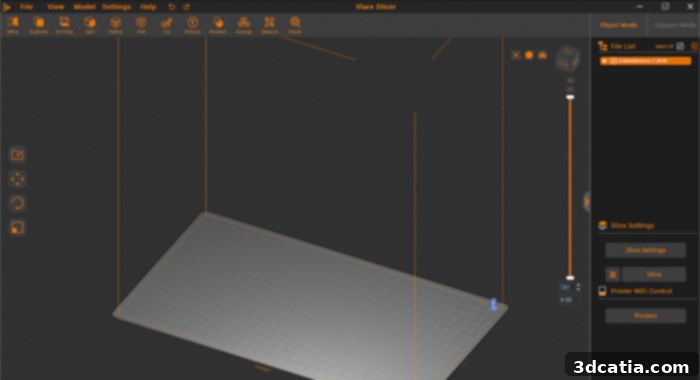Click the home view icon in viewport
Image resolution: width=700 pixels, height=380 pixels.
click(x=542, y=55)
